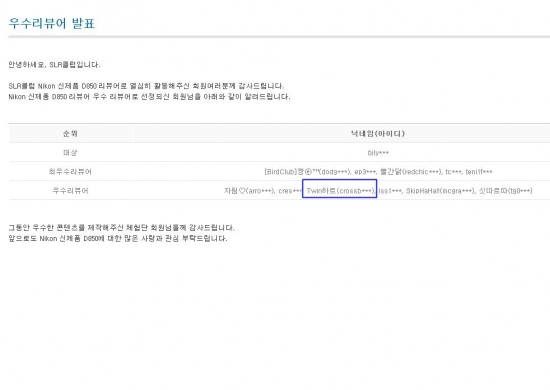This screenshot has height=390, width=550.
Task: Click the 닉네임(아이디) column header
Action: coord(378,133)
